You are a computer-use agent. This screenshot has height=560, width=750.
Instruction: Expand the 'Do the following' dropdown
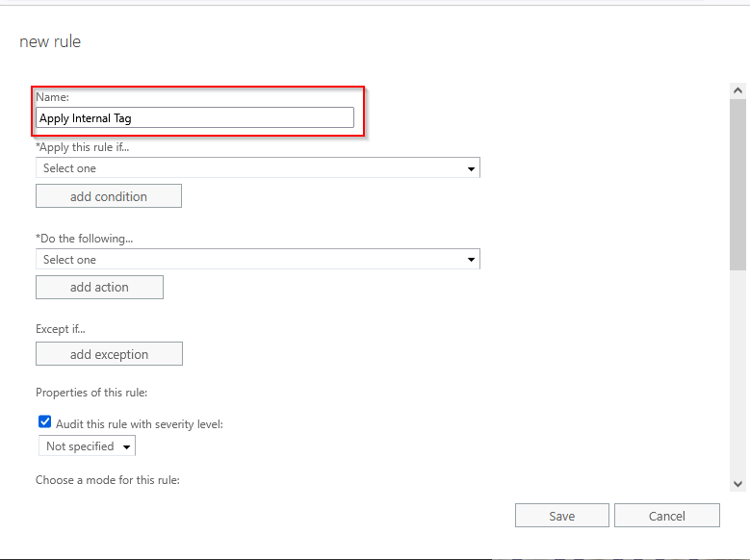point(257,260)
